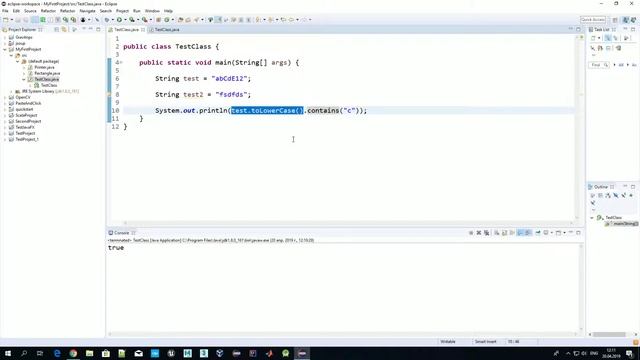Open the Windows Start menu
This screenshot has height=360, width=640.
[x=7, y=353]
